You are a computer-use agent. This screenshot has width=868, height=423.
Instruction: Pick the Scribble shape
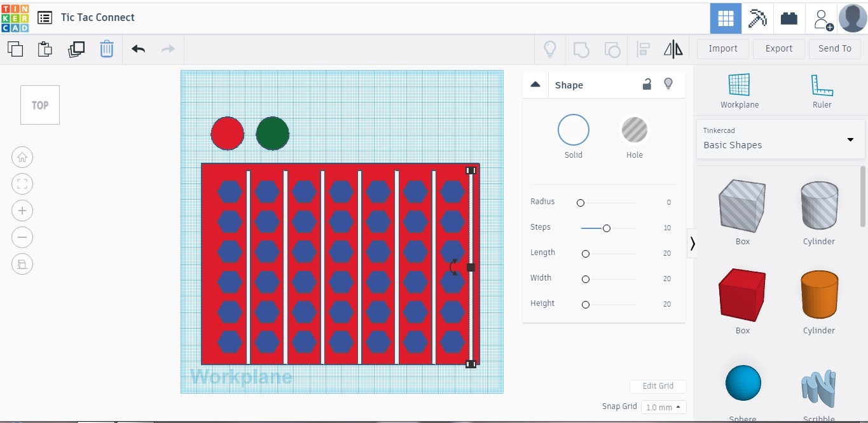818,389
